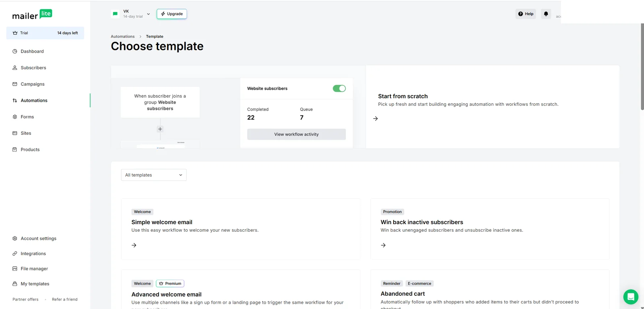Open the Help button
The width and height of the screenshot is (644, 309).
(x=526, y=14)
